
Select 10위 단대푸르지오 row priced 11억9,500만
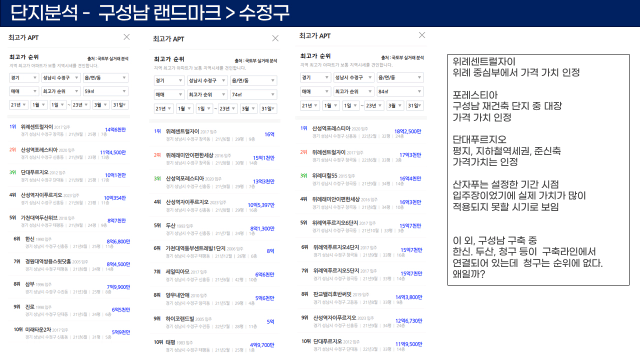point(361,344)
